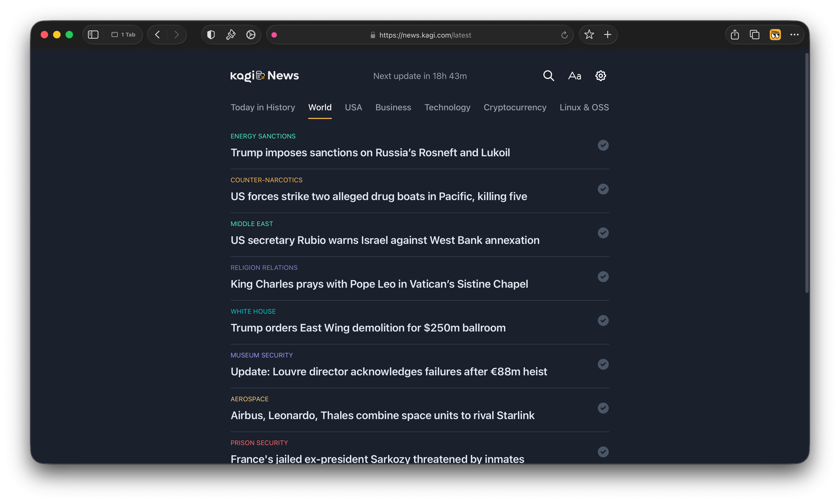Toggle the browser sidebar panel
Screen dimensions: 840x504
point(93,35)
